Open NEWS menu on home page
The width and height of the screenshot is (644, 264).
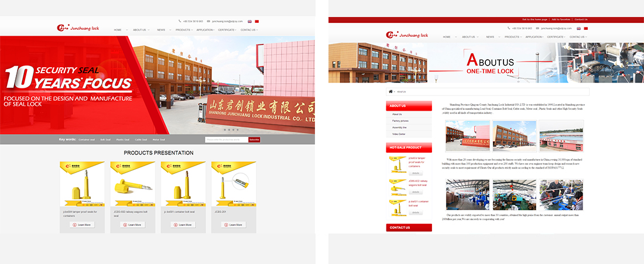[x=161, y=30]
